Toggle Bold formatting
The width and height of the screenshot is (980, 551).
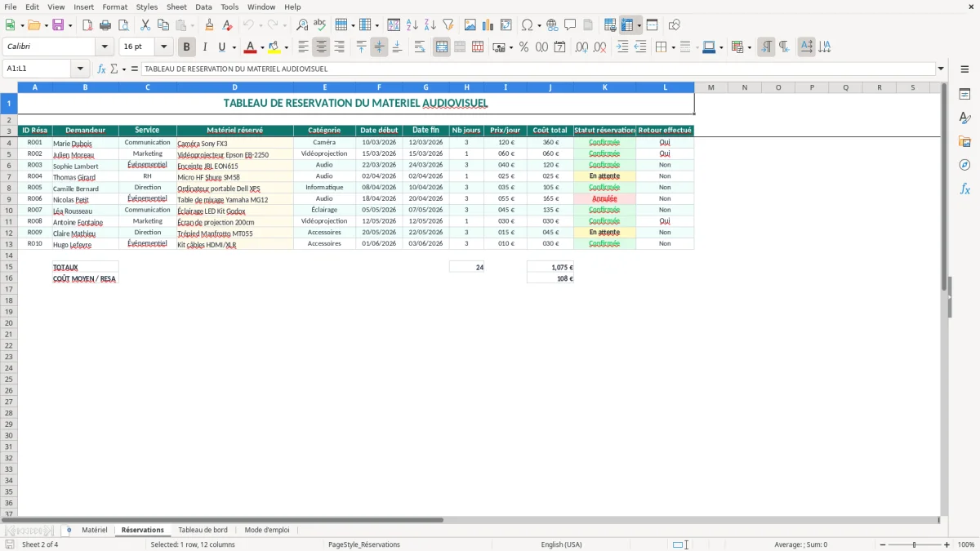187,47
